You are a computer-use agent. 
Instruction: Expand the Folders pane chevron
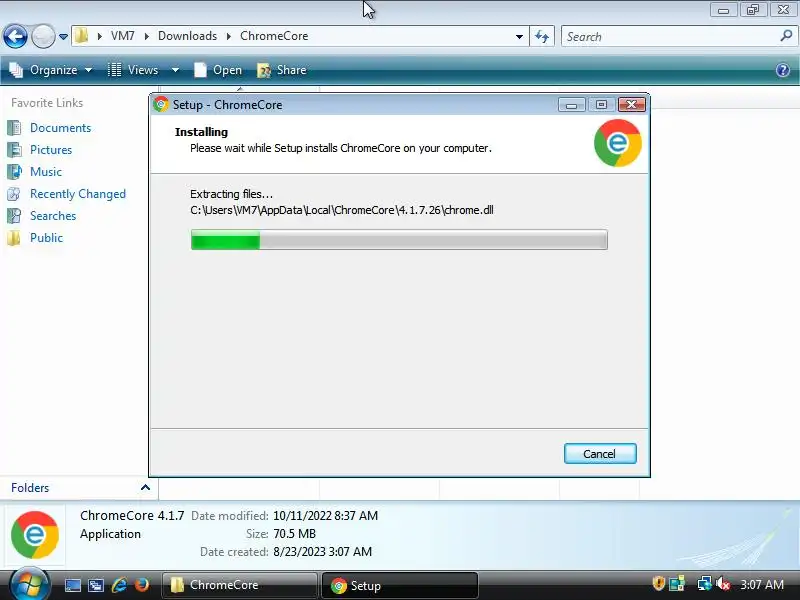[145, 488]
